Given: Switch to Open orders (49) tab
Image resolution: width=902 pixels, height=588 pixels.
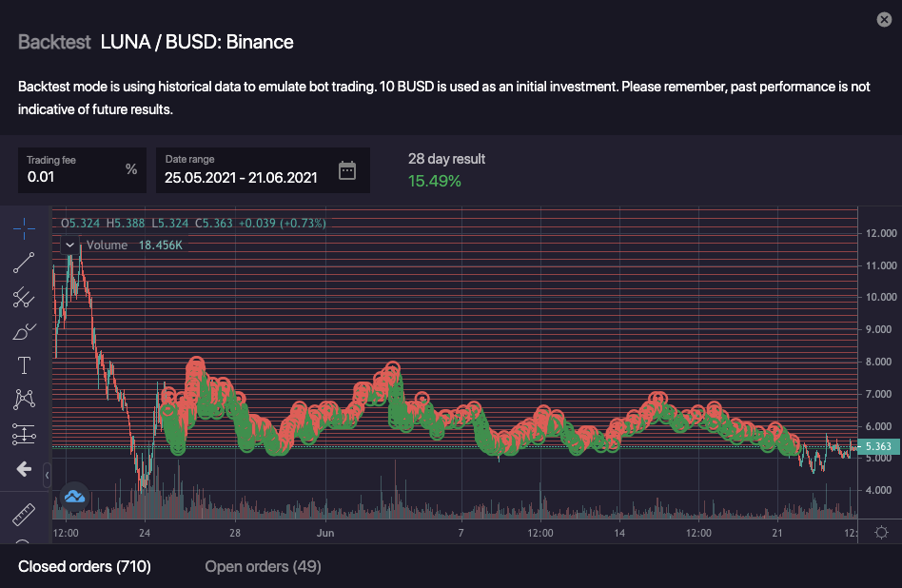Looking at the screenshot, I should pyautogui.click(x=263, y=567).
